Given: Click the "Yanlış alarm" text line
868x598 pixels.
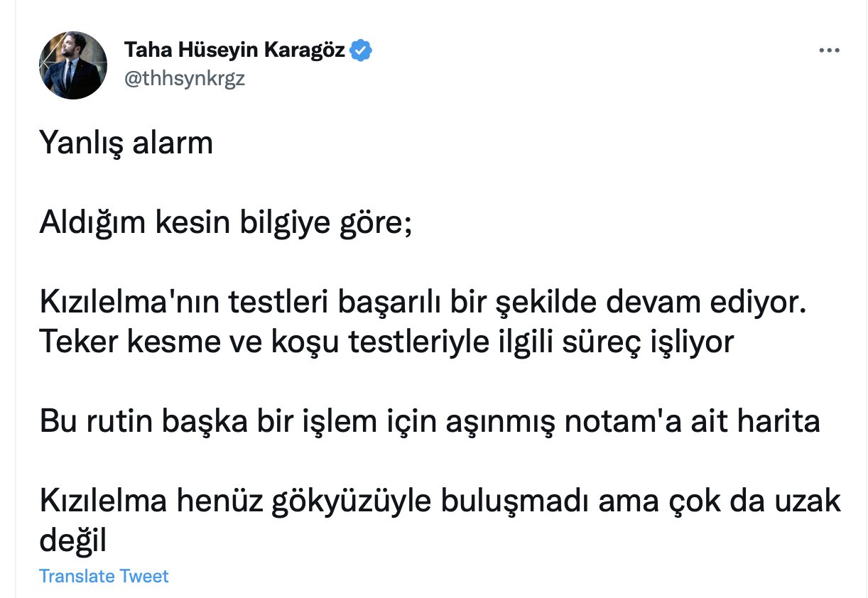Looking at the screenshot, I should (x=126, y=143).
